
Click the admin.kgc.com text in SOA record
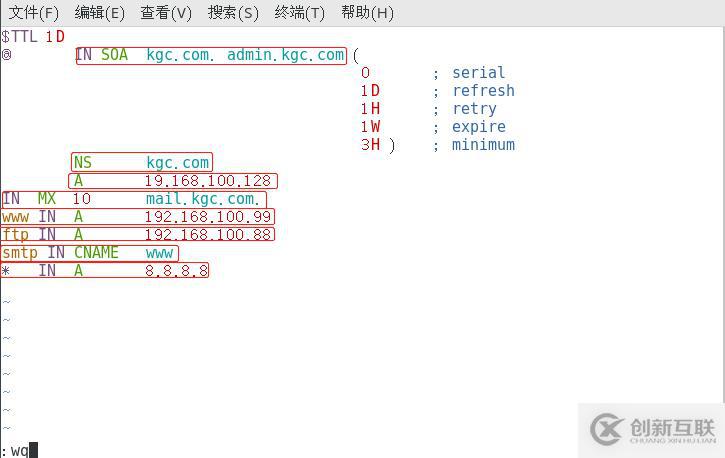click(285, 55)
